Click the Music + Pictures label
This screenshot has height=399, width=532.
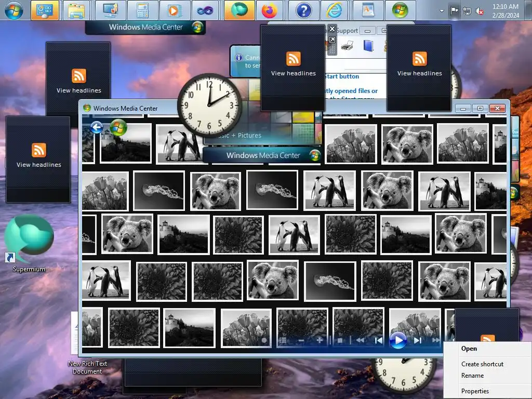(238, 136)
